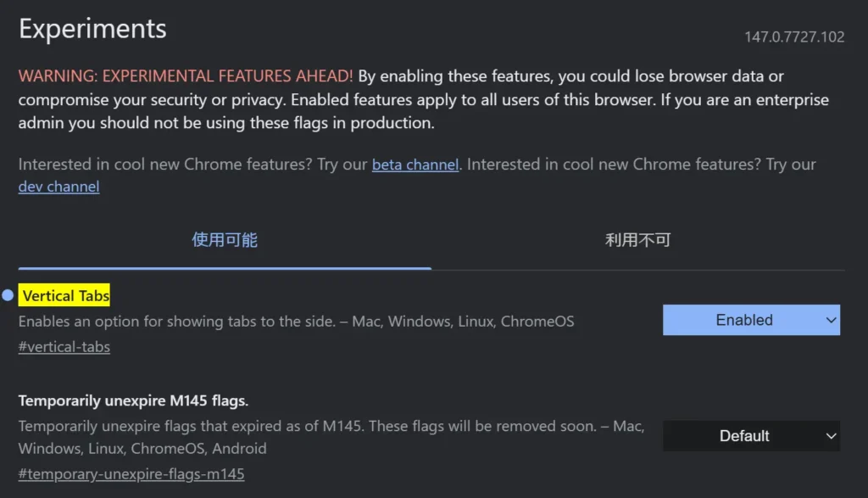Click the chevron arrow on the Default dropdown
This screenshot has width=868, height=498.
[829, 436]
